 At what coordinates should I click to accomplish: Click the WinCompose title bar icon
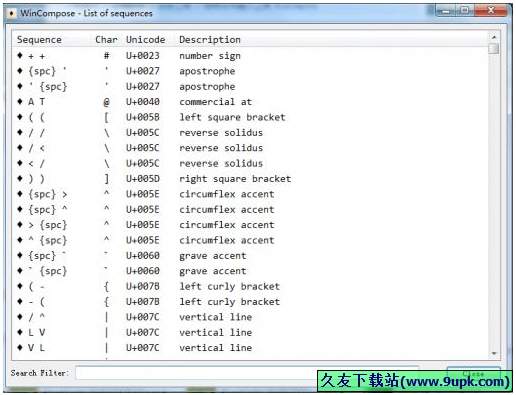(11, 13)
